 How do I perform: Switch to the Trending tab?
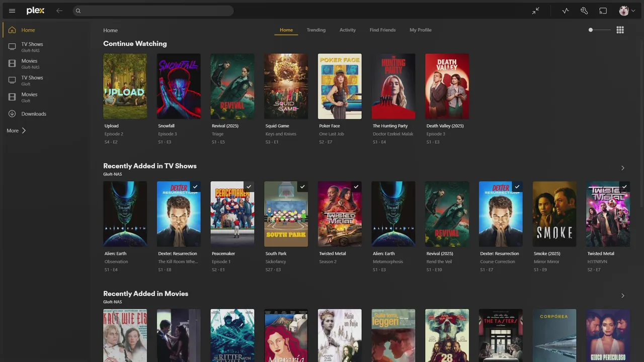316,30
